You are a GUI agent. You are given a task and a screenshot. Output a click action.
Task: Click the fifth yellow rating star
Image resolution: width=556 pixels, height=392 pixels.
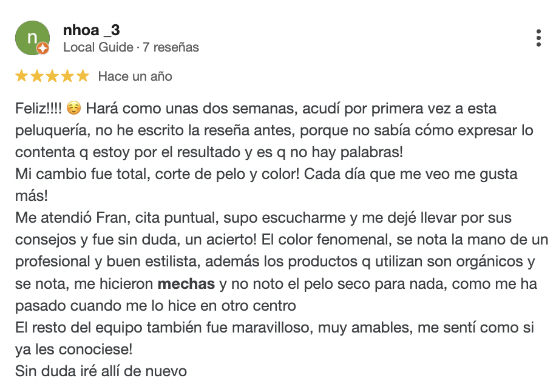(x=82, y=76)
